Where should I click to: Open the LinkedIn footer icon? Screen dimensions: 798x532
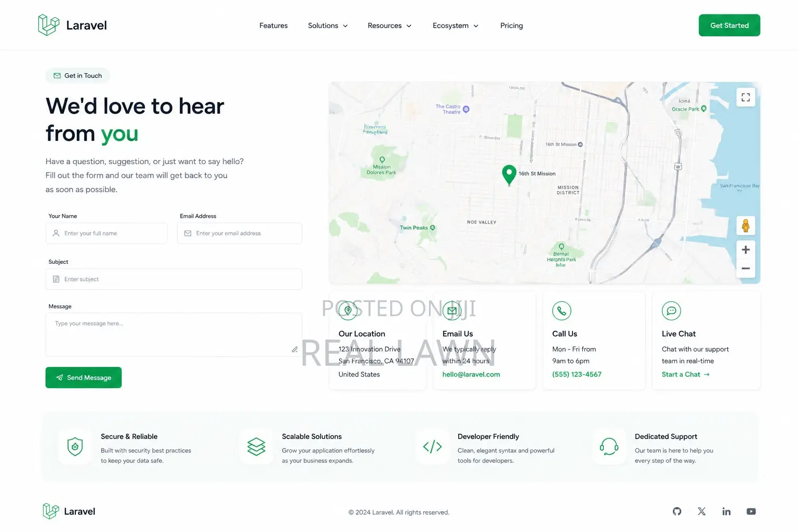point(726,512)
